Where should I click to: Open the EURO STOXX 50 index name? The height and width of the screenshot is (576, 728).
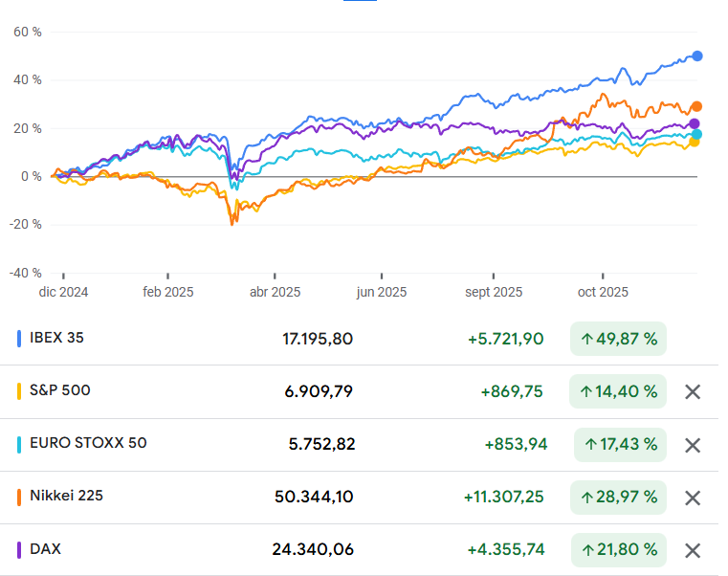(x=89, y=443)
